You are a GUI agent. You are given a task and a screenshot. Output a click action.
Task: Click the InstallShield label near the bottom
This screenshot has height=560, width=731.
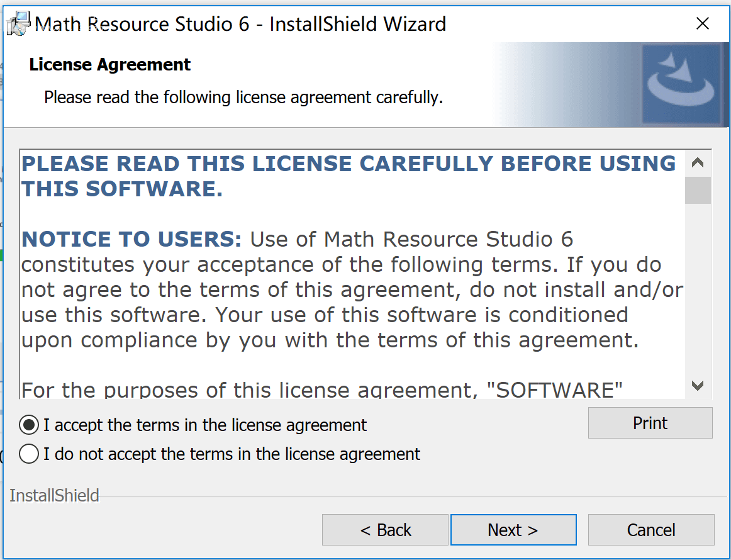point(54,495)
